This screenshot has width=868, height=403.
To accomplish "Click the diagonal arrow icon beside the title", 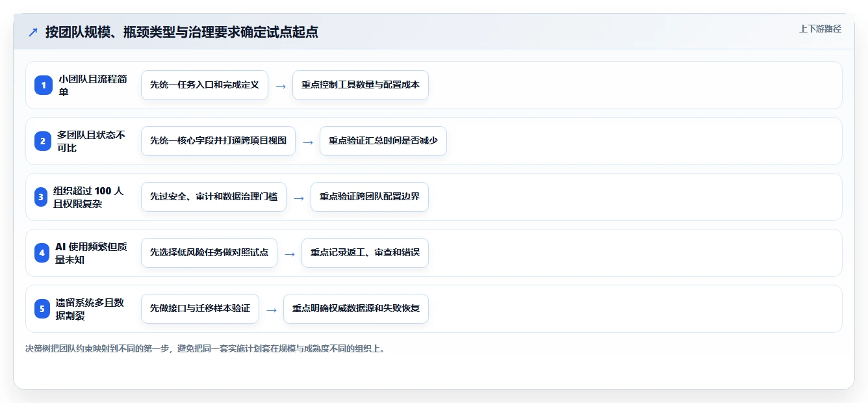I will click(x=33, y=32).
